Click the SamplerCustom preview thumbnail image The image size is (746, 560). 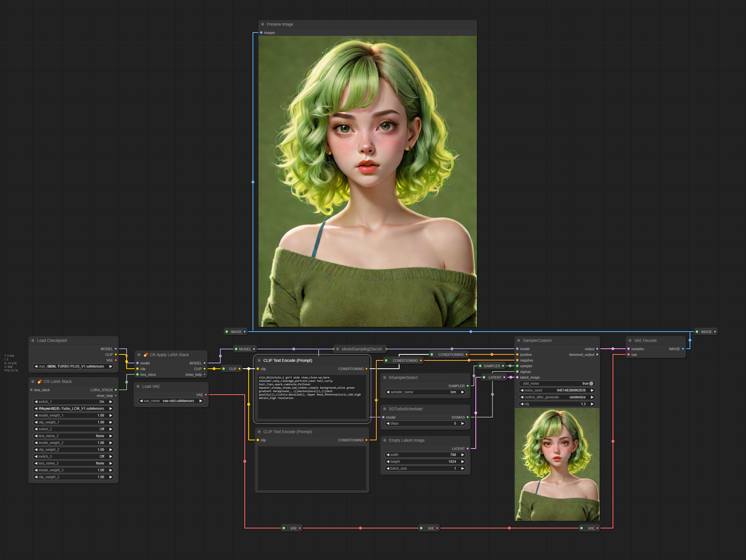click(557, 464)
